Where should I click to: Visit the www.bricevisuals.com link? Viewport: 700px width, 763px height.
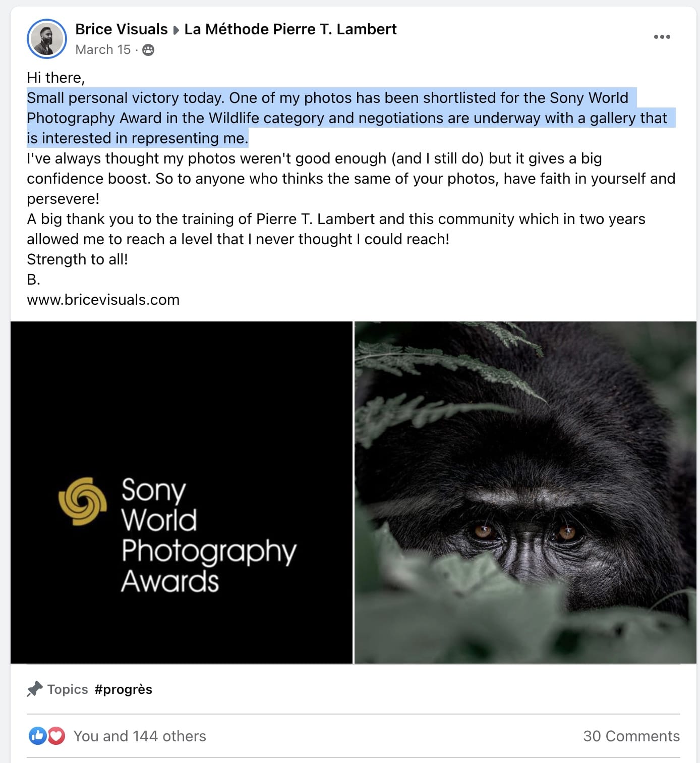coord(103,300)
